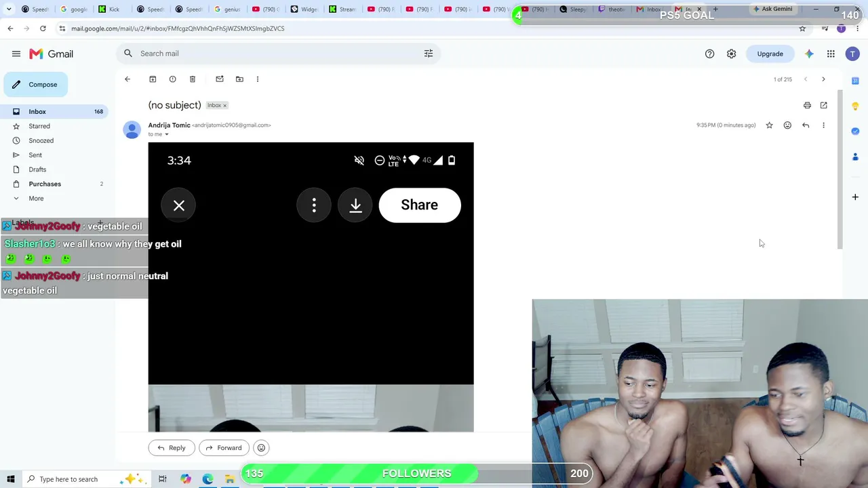The height and width of the screenshot is (488, 868).
Task: Mark this email as unread
Action: click(220, 79)
